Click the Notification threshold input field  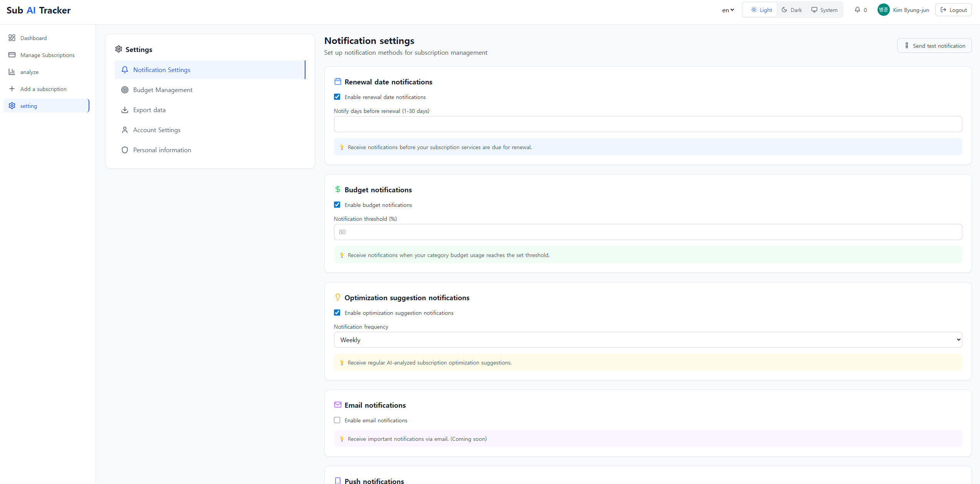click(x=648, y=232)
